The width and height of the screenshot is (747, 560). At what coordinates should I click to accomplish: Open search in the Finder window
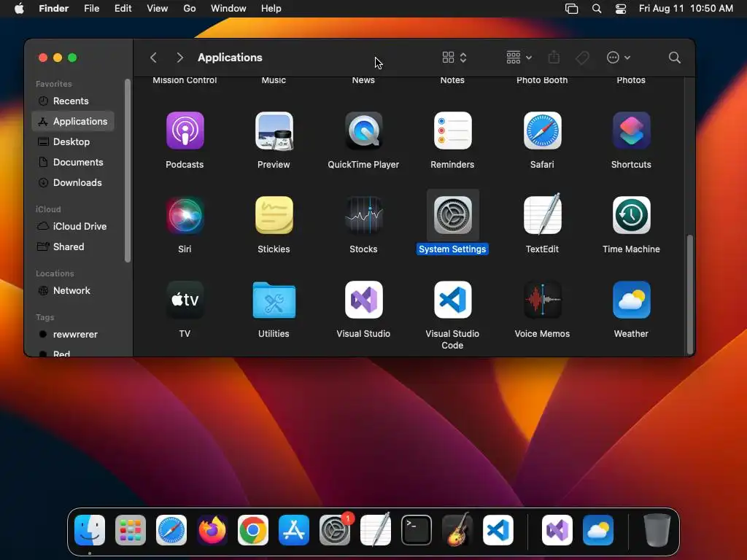tap(675, 58)
